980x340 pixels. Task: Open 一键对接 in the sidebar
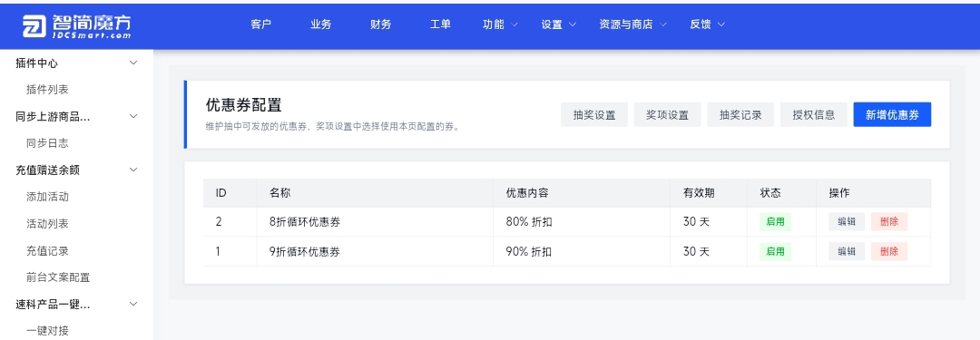[x=47, y=331]
